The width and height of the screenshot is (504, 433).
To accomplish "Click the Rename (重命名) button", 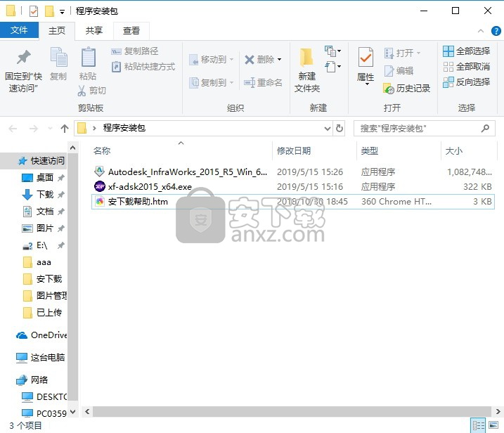I will click(263, 83).
